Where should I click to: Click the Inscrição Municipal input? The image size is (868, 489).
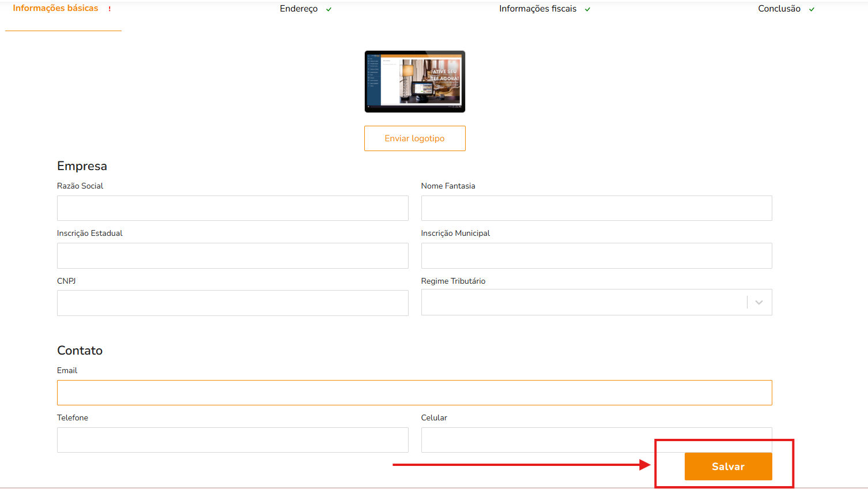click(597, 255)
